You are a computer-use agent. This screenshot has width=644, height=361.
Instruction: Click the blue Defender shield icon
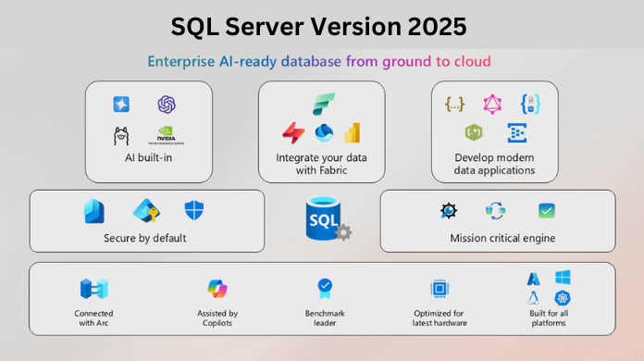[194, 210]
